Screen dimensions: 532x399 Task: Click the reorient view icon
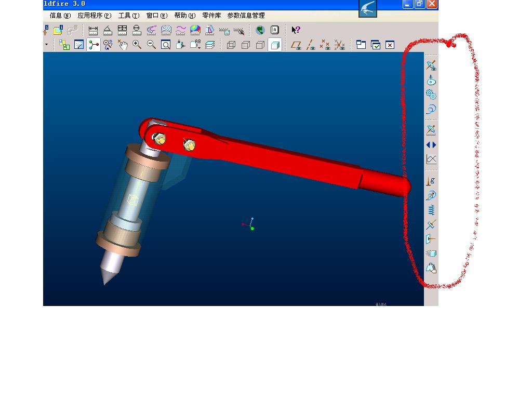(x=180, y=45)
